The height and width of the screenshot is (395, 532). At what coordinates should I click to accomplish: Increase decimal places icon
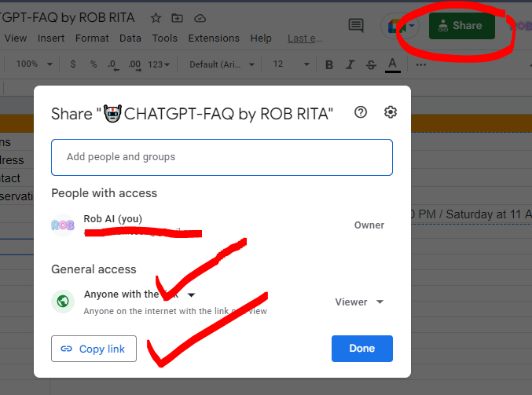tap(134, 64)
